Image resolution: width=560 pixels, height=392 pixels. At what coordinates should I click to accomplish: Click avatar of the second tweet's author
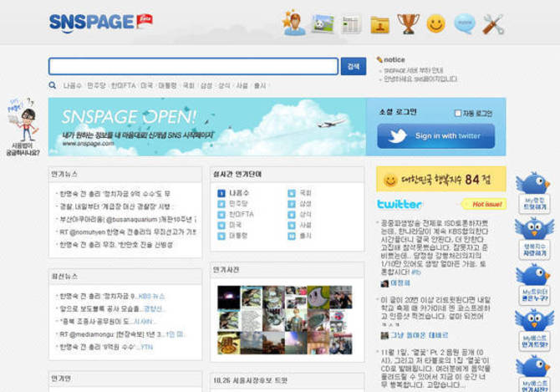click(x=384, y=336)
